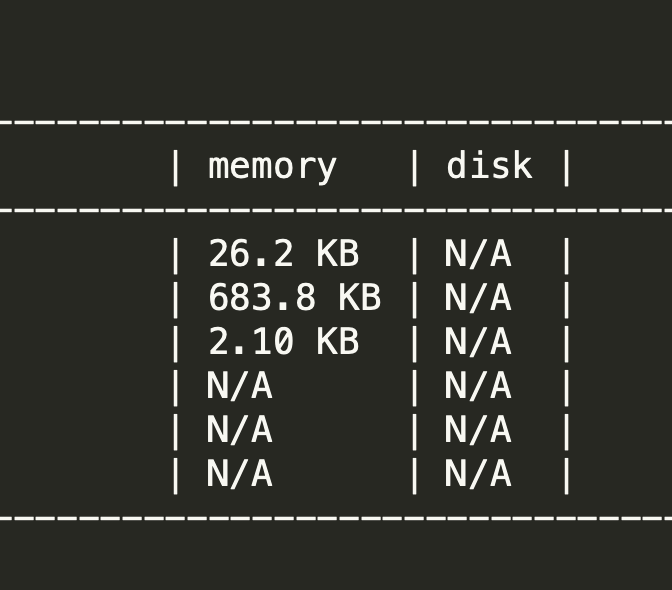
Task: Click the dashed border above the header row
Action: pyautogui.click(x=336, y=123)
